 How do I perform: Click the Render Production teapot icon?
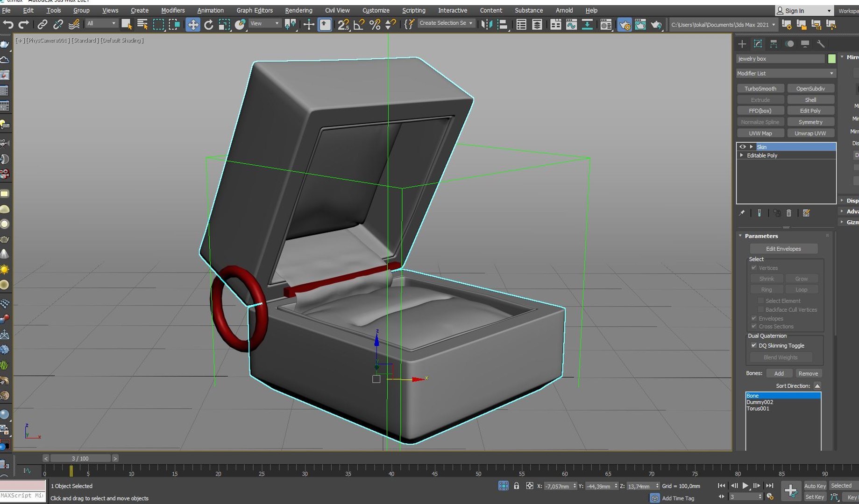(656, 24)
